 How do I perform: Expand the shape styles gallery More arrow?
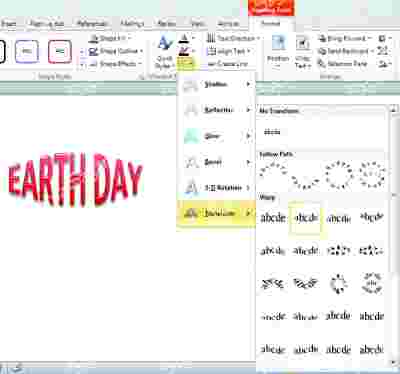coord(82,65)
